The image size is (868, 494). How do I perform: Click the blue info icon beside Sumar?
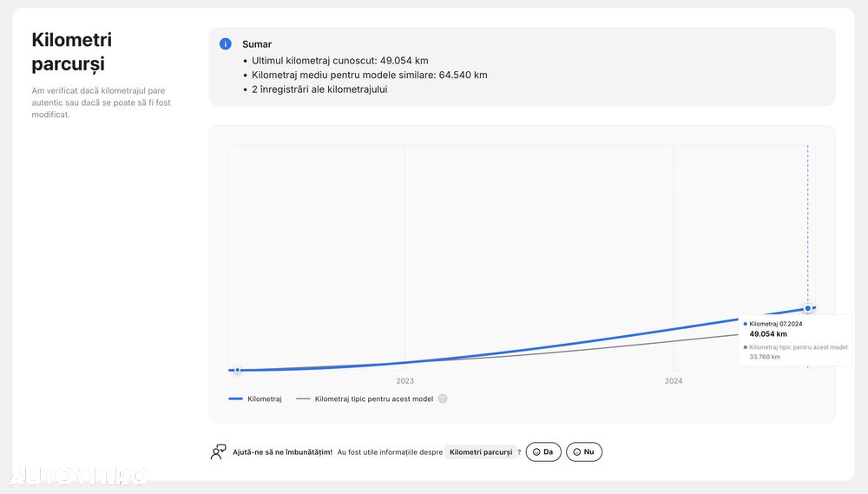226,43
